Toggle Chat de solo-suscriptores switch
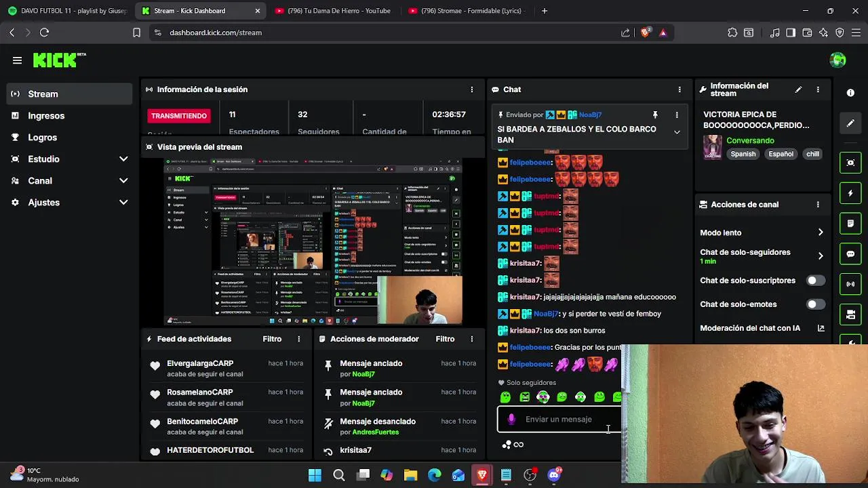868x488 pixels. coord(815,281)
